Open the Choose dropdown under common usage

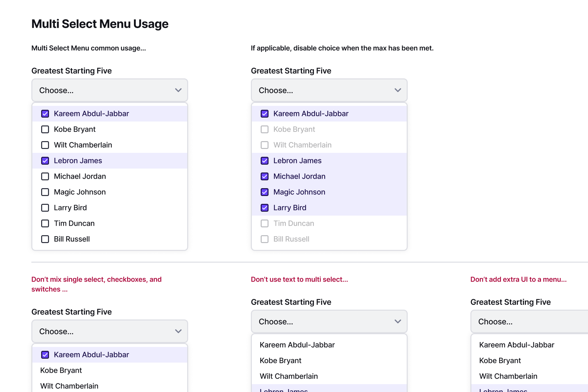(110, 90)
